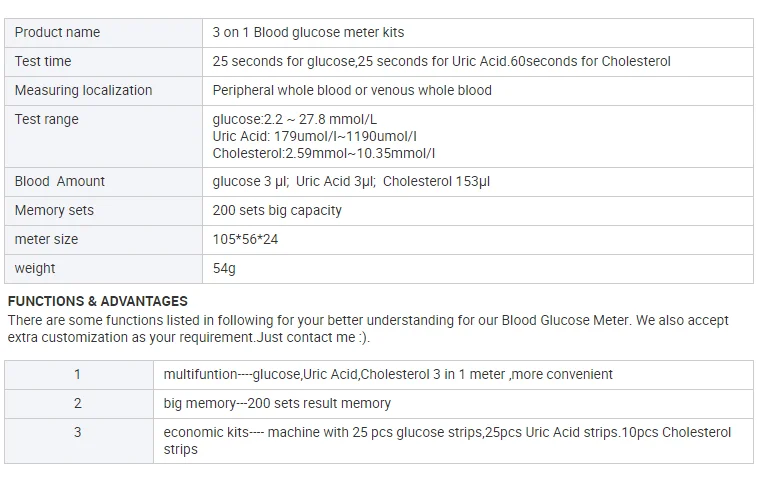Select the 'Test range' row label
This screenshot has height=481, width=778.
[x=46, y=119]
